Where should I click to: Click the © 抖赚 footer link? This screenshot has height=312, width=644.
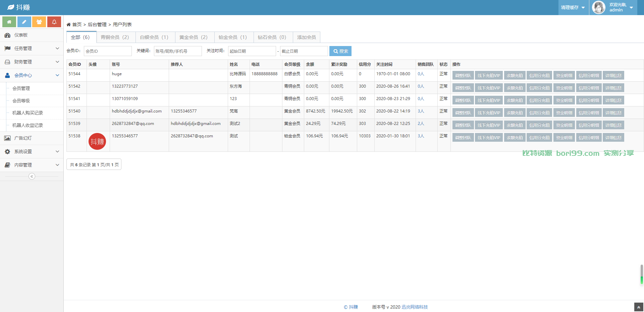tap(351, 307)
